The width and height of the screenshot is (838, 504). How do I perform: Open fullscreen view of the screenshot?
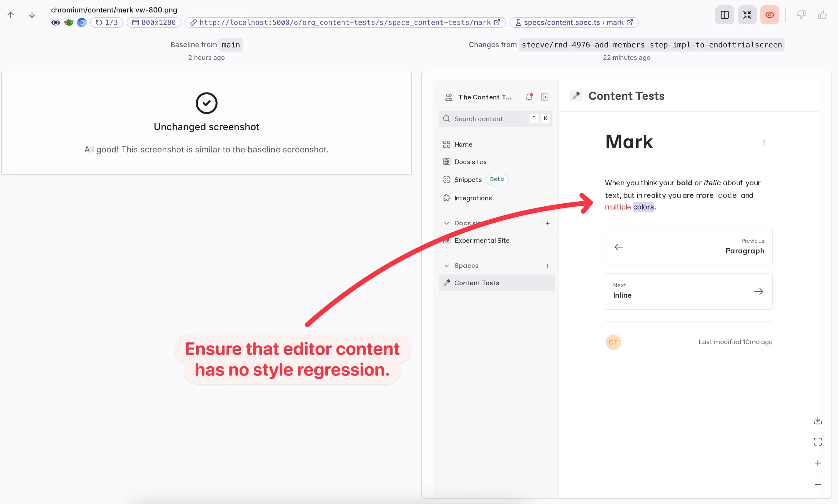click(818, 441)
